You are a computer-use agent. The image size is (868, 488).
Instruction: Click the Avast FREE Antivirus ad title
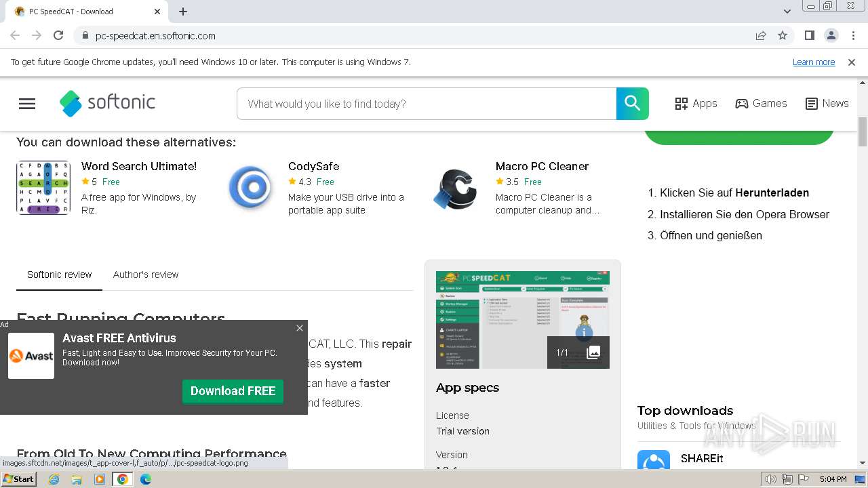(x=119, y=338)
